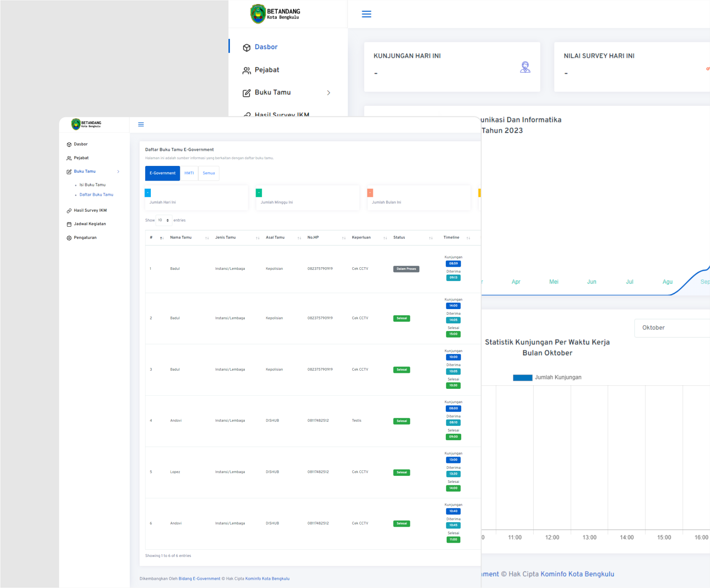
Task: Sort by Timeline column arrows
Action: click(468, 238)
